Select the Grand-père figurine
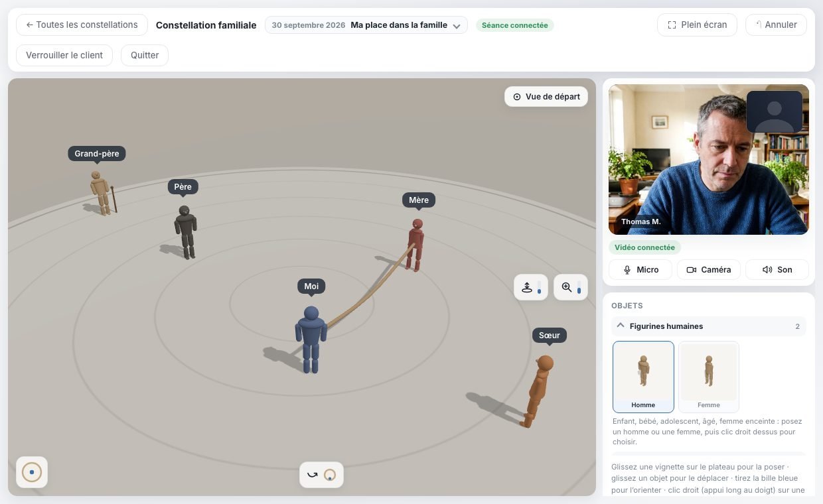Viewport: 823px width, 504px height. [x=102, y=192]
